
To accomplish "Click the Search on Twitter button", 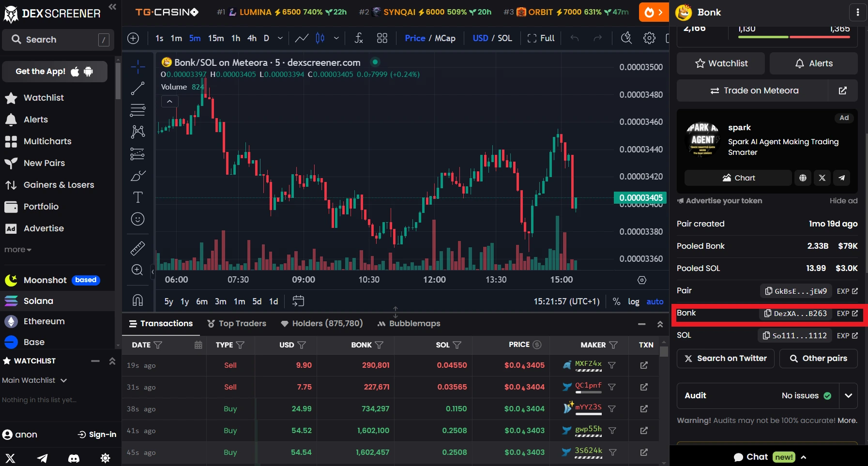I will coord(725,359).
